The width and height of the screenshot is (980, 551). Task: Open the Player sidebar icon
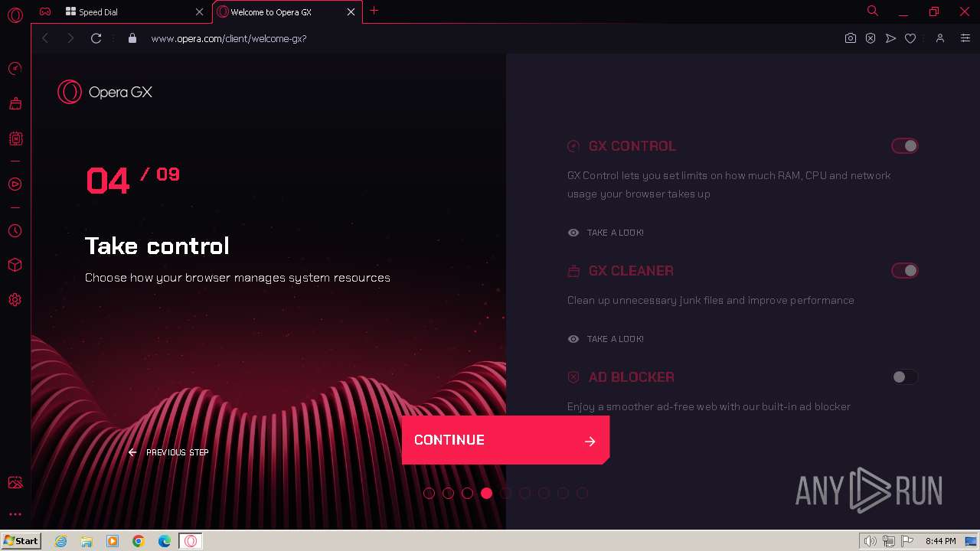tap(15, 184)
